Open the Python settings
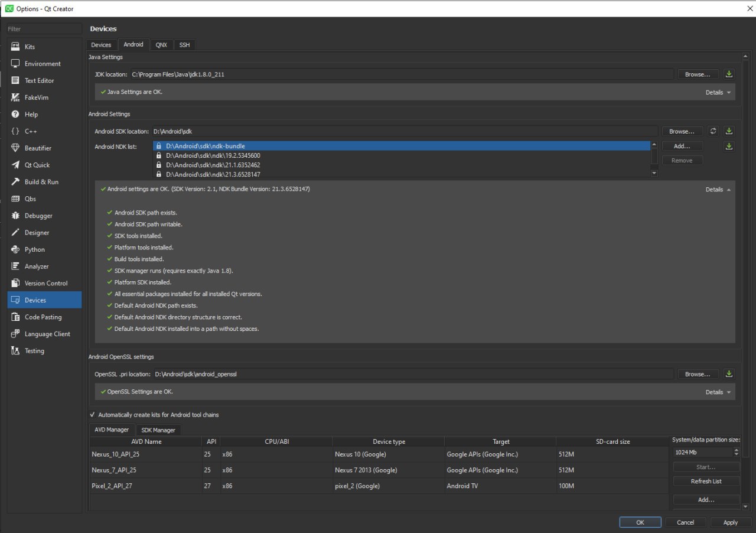756x533 pixels. click(44, 249)
